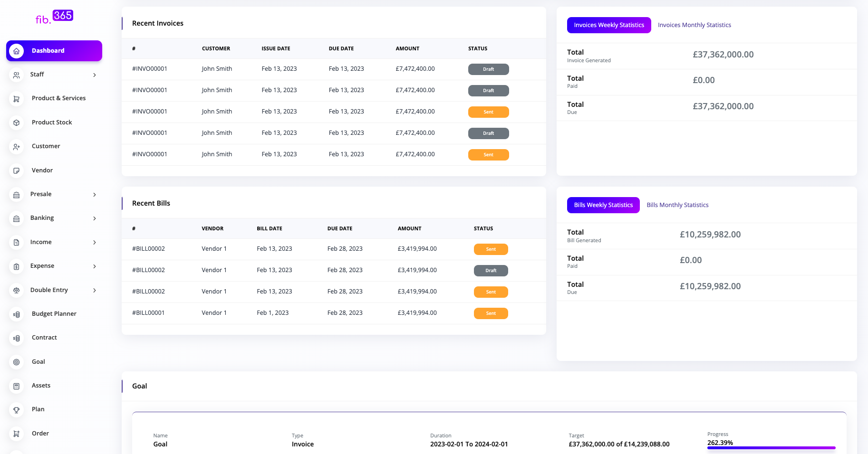Select the Feb 1, 2023 bill date cell
This screenshot has height=454, width=868.
tap(273, 313)
